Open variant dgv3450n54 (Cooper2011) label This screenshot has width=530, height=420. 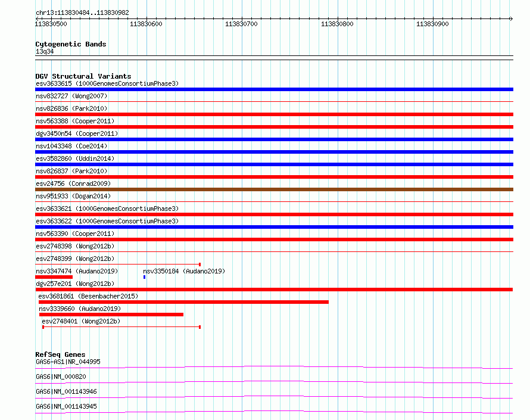(x=77, y=133)
